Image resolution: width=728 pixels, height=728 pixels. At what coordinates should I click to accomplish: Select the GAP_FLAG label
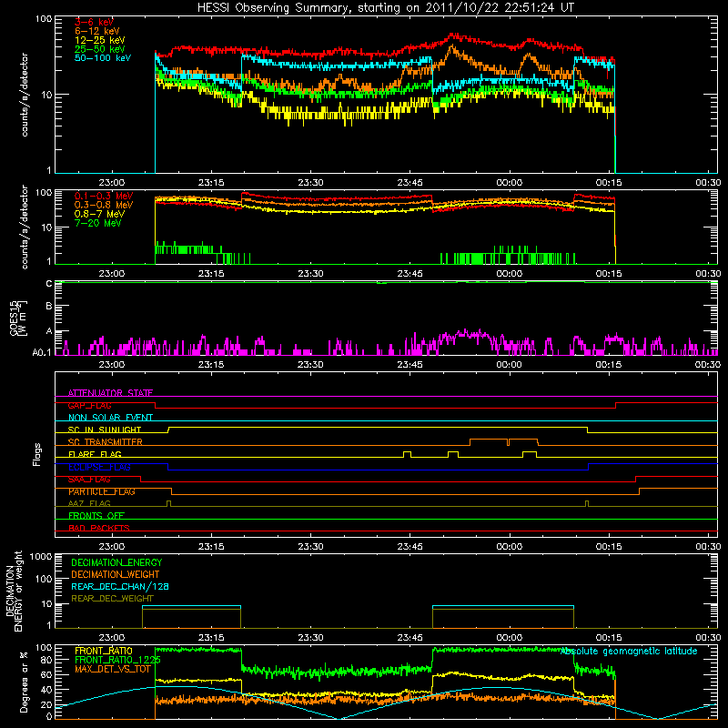point(89,405)
